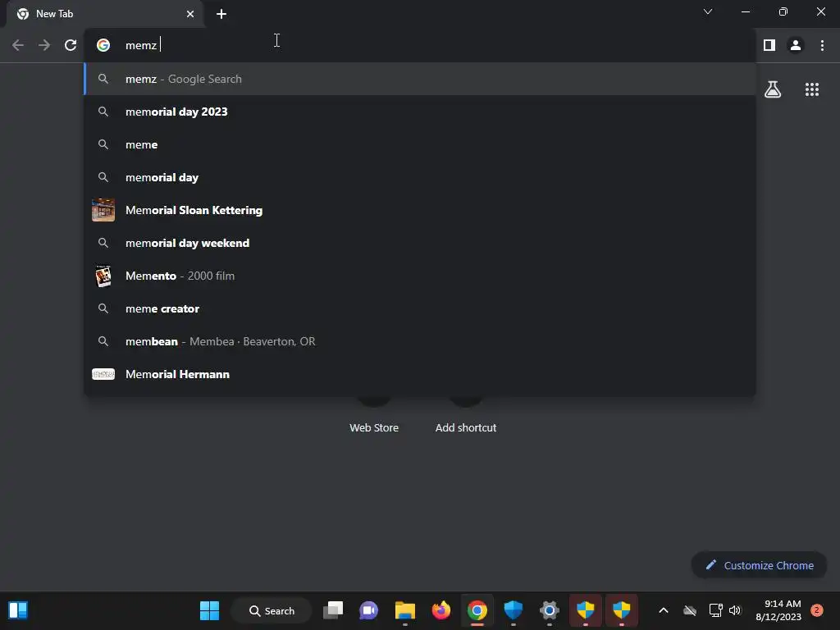
Task: Click the Google logo in address bar
Action: tap(103, 45)
